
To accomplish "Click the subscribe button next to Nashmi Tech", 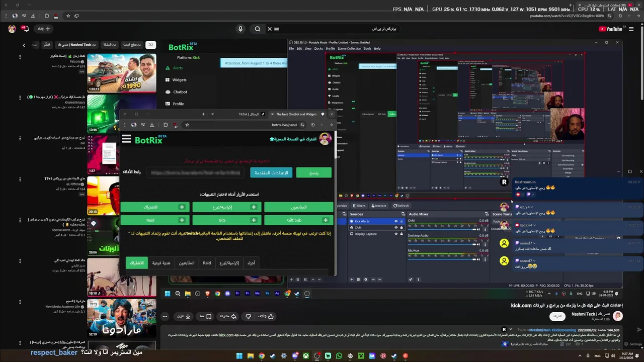I will coord(557,316).
